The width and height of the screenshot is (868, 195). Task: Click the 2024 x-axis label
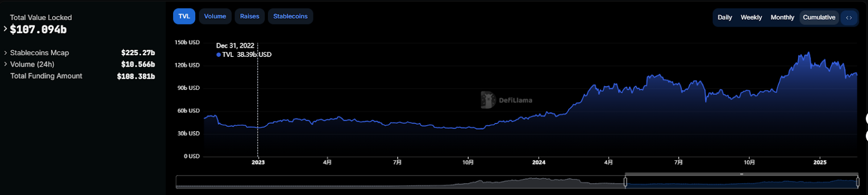pyautogui.click(x=539, y=162)
